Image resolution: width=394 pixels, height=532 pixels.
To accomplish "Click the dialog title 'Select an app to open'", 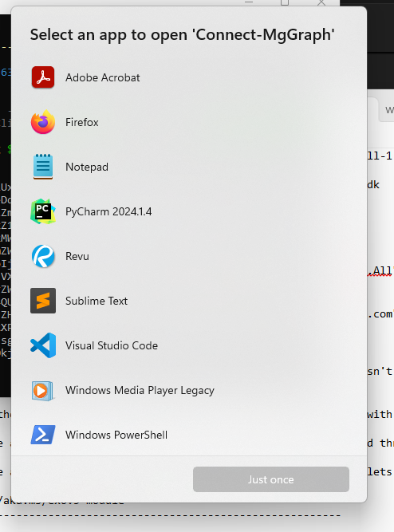I will coord(109,35).
